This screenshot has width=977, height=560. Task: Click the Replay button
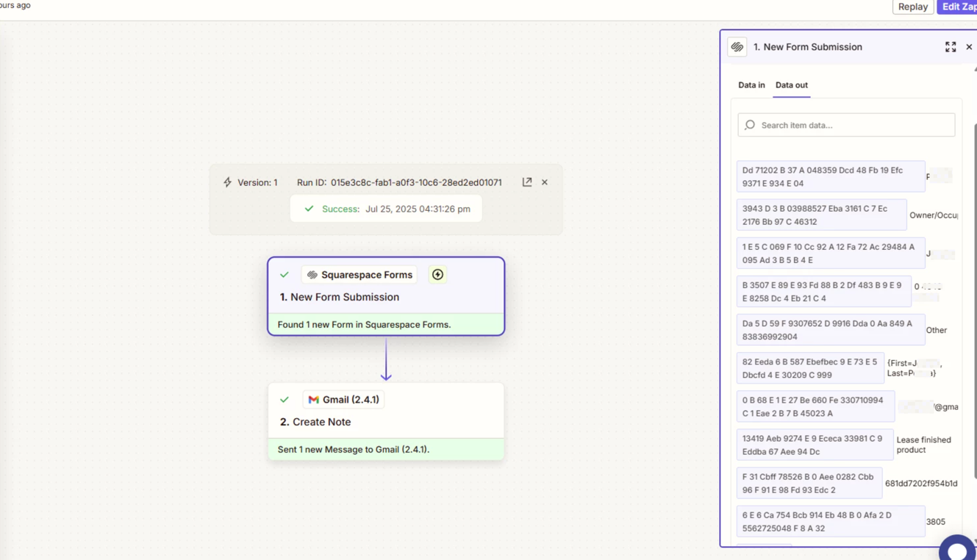(x=912, y=7)
